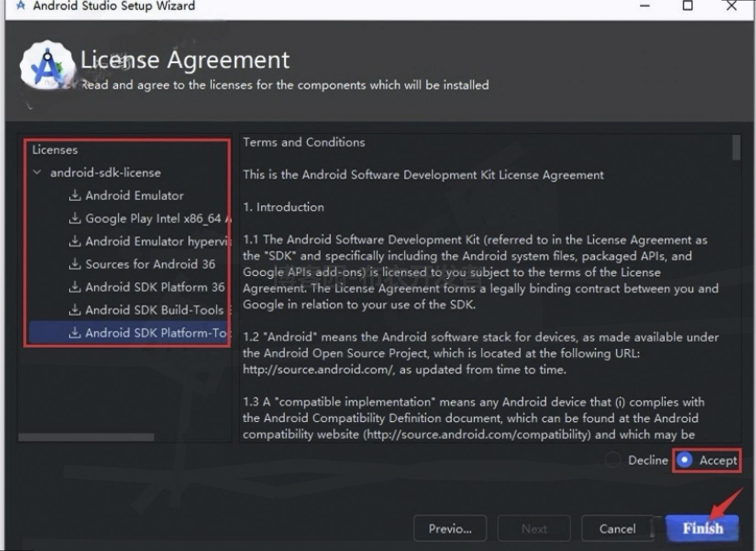Select the Android Emulator license entry
The height and width of the screenshot is (551, 756).
pos(134,195)
